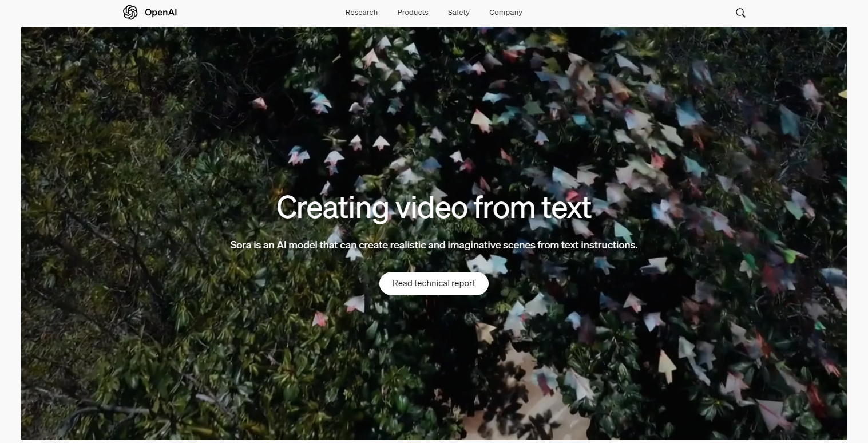This screenshot has height=443, width=868.
Task: Click the OpenAI knot logo icon
Action: 130,13
